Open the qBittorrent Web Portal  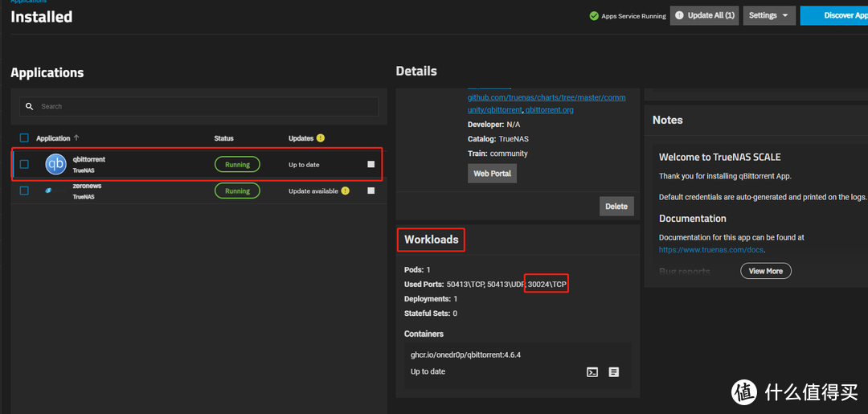pyautogui.click(x=492, y=173)
